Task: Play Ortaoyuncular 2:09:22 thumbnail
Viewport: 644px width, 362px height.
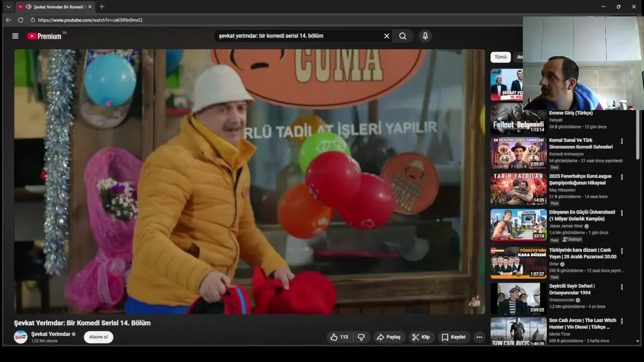Action: [x=518, y=299]
